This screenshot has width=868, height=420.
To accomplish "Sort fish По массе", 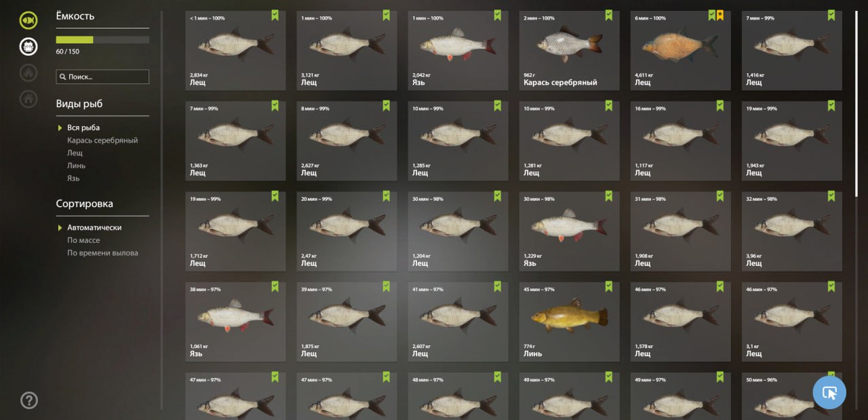I will point(83,240).
